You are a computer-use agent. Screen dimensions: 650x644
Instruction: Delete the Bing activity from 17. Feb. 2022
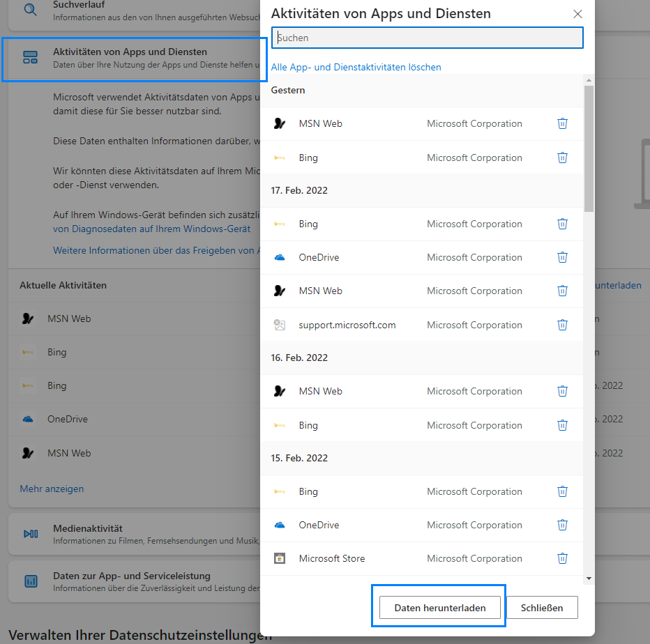(562, 224)
